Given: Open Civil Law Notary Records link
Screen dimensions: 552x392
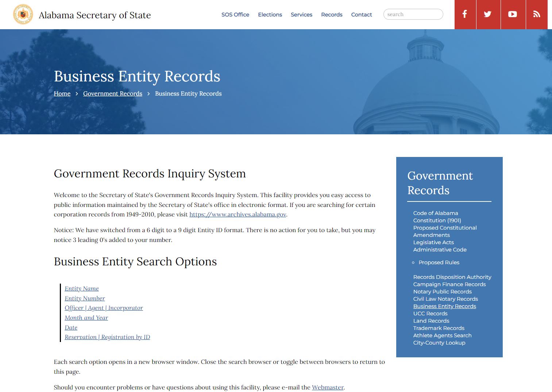Looking at the screenshot, I should (x=445, y=299).
